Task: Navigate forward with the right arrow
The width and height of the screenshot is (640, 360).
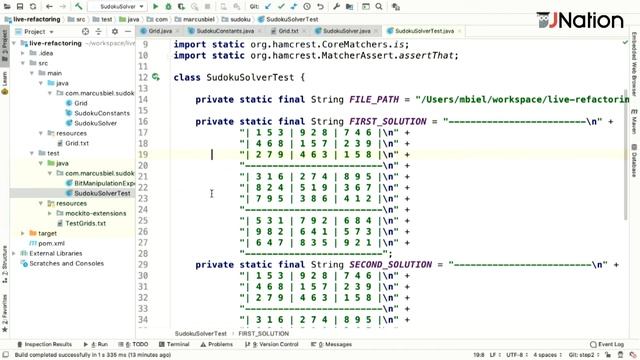Action: point(62,7)
